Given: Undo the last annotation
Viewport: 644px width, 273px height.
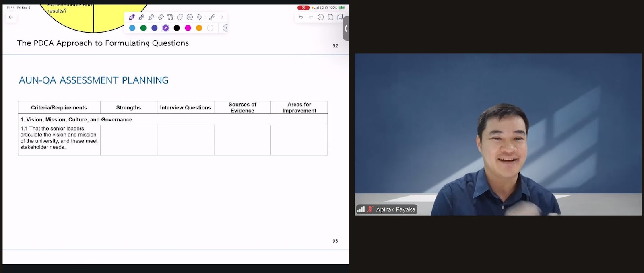Looking at the screenshot, I should click(x=301, y=17).
